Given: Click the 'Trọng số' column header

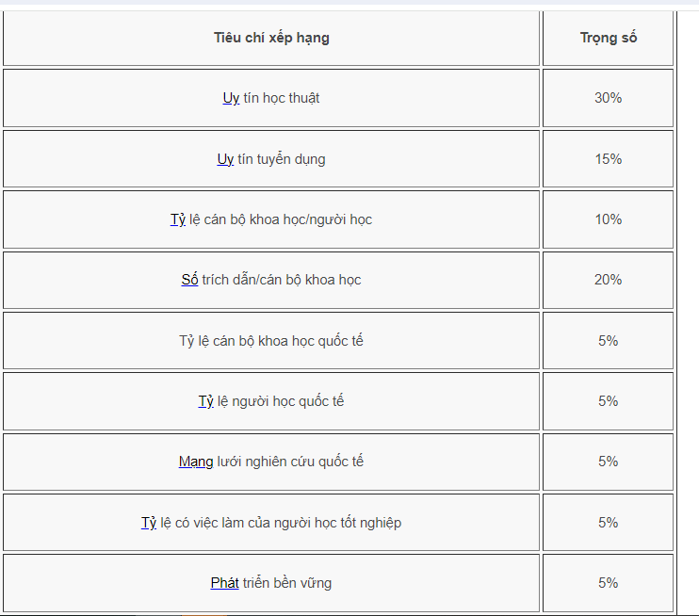Looking at the screenshot, I should coord(608,38).
